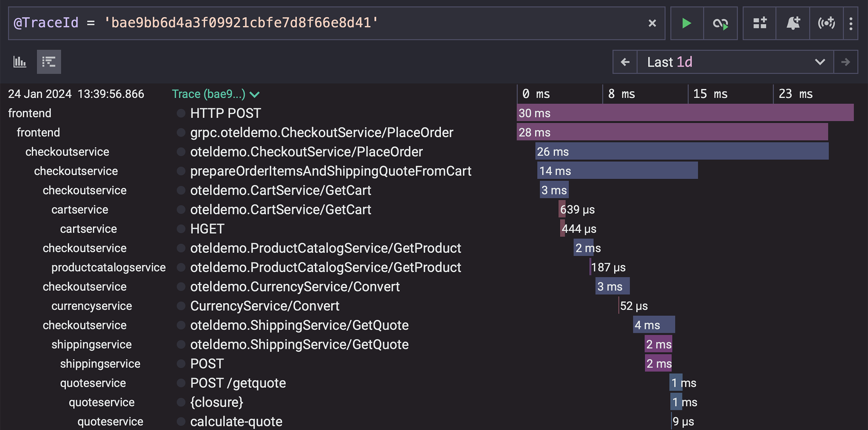Image resolution: width=868 pixels, height=430 pixels.
Task: Select the trace tree view icon
Action: tap(49, 62)
